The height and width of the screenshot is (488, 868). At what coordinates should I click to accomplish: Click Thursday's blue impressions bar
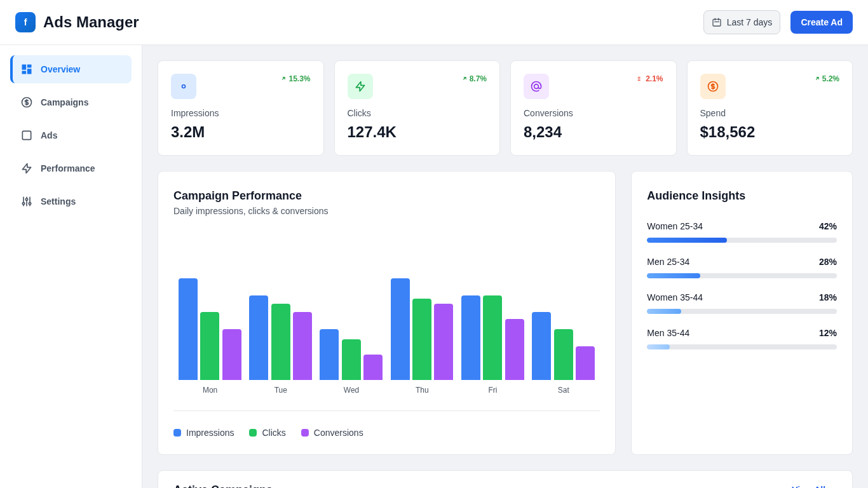tap(400, 329)
